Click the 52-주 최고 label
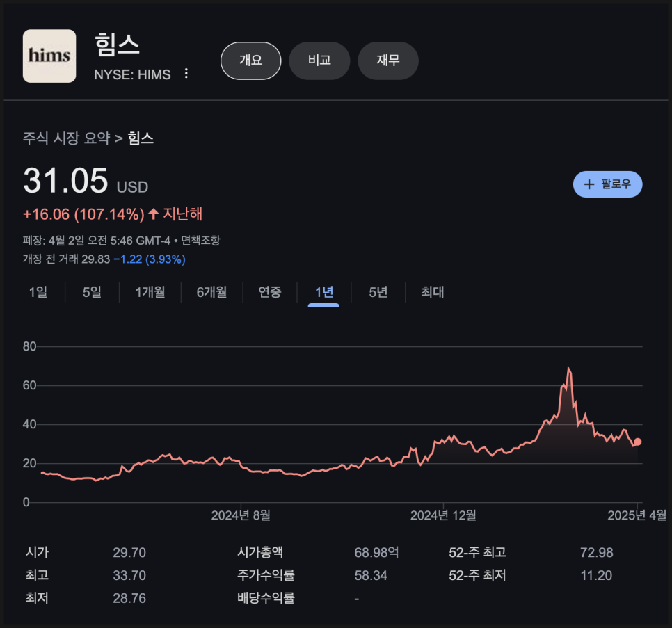The image size is (672, 628). (477, 553)
